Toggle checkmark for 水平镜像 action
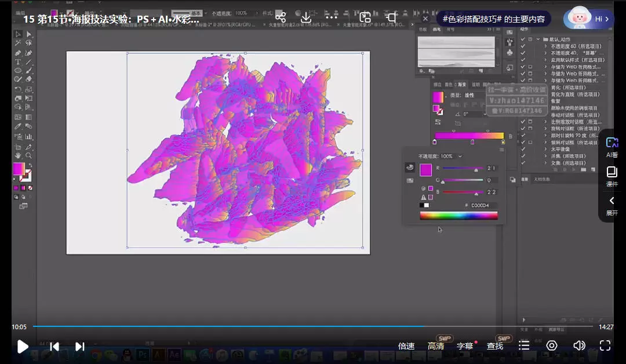This screenshot has height=364, width=626. click(523, 149)
